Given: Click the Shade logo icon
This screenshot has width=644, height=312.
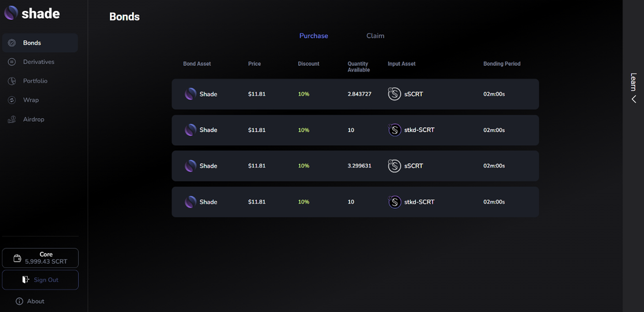Looking at the screenshot, I should tap(11, 13).
